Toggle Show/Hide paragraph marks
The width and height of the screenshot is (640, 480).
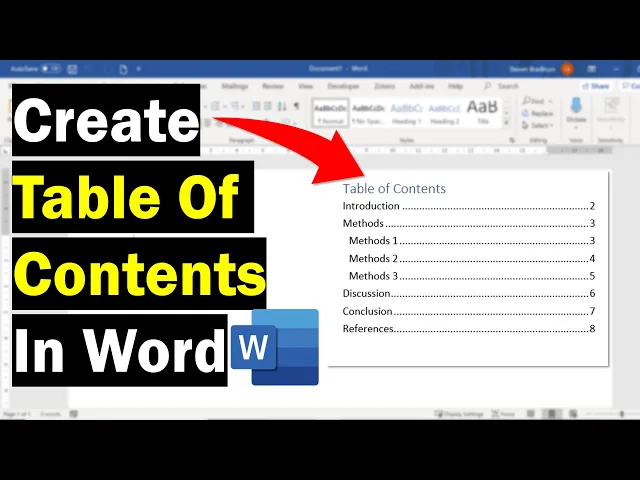click(x=297, y=106)
